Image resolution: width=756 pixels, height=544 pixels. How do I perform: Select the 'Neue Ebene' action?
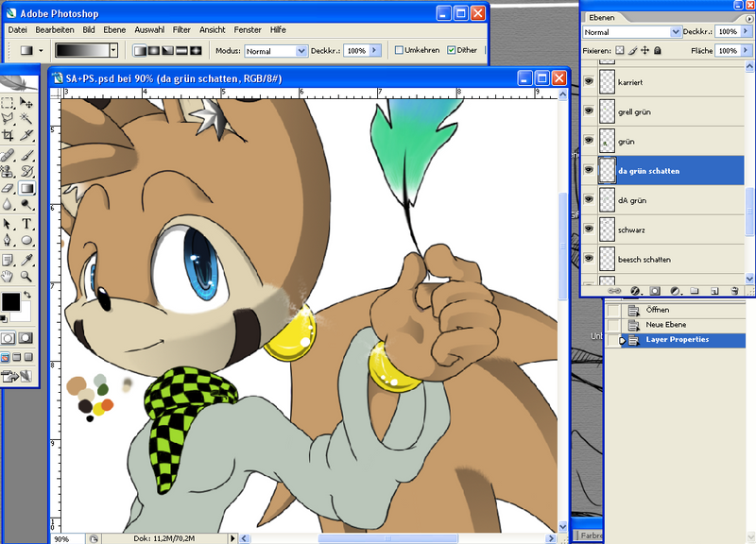pos(666,325)
